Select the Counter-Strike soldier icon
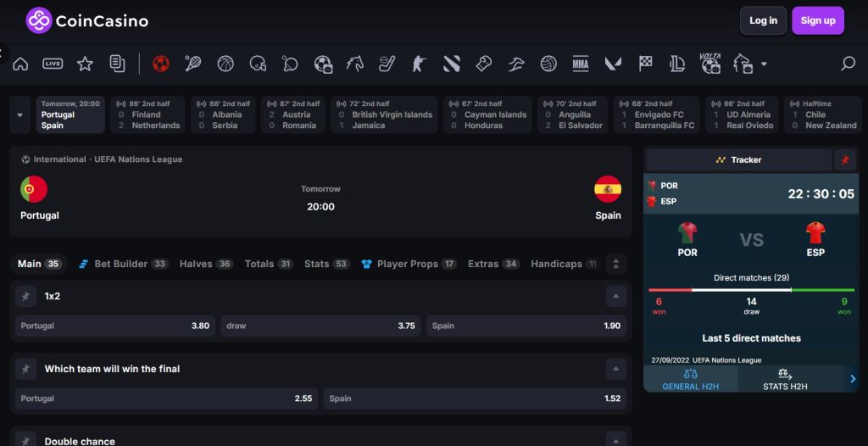The height and width of the screenshot is (446, 868). 419,64
